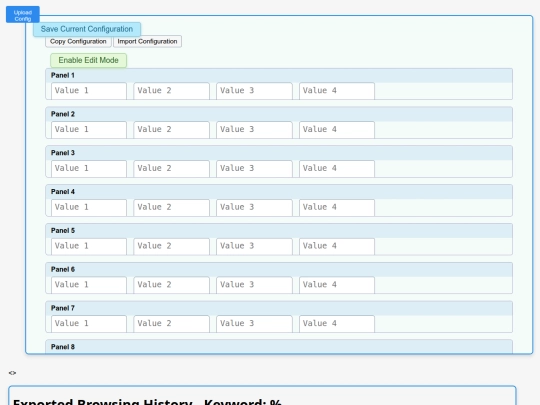Select Value 1 input in Panel 2
540x405 pixels.
pyautogui.click(x=89, y=130)
